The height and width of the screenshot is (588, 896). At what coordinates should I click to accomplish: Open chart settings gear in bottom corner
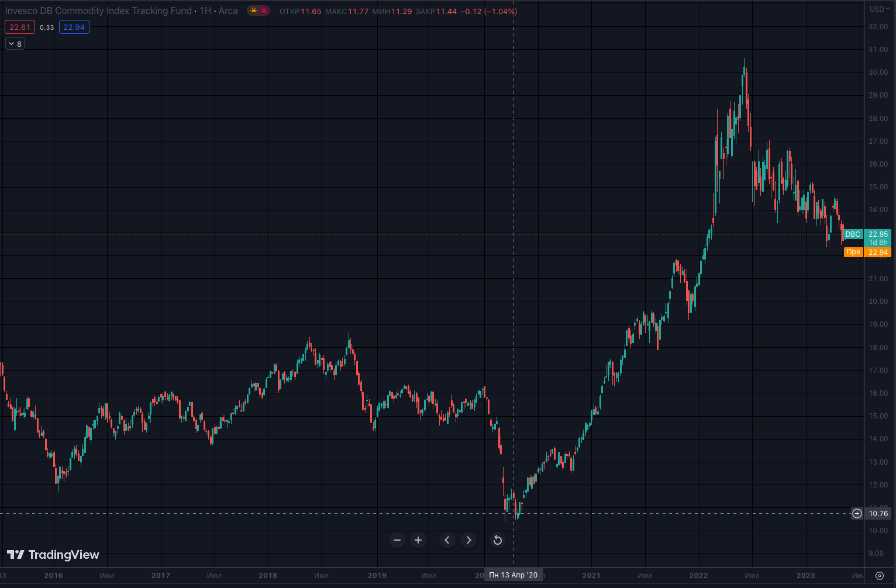pos(880,576)
